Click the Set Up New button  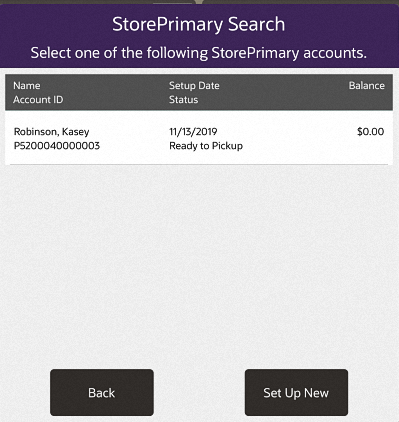pos(296,392)
